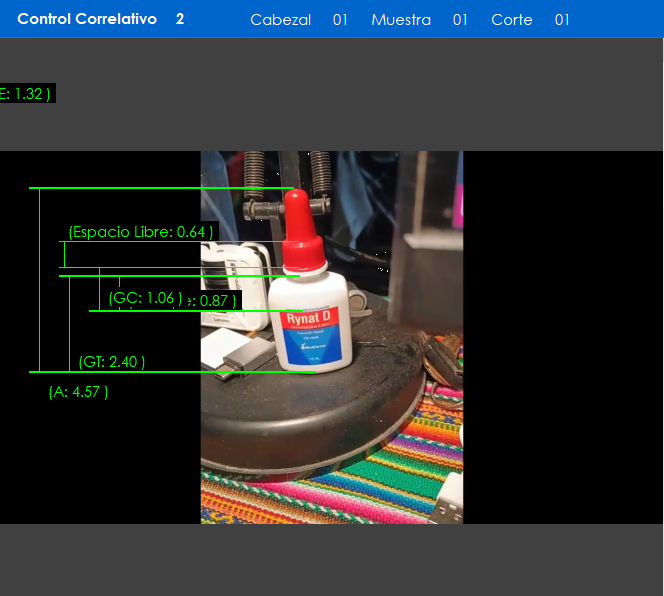Click the Muestra header label
The height and width of the screenshot is (596, 664).
(401, 20)
